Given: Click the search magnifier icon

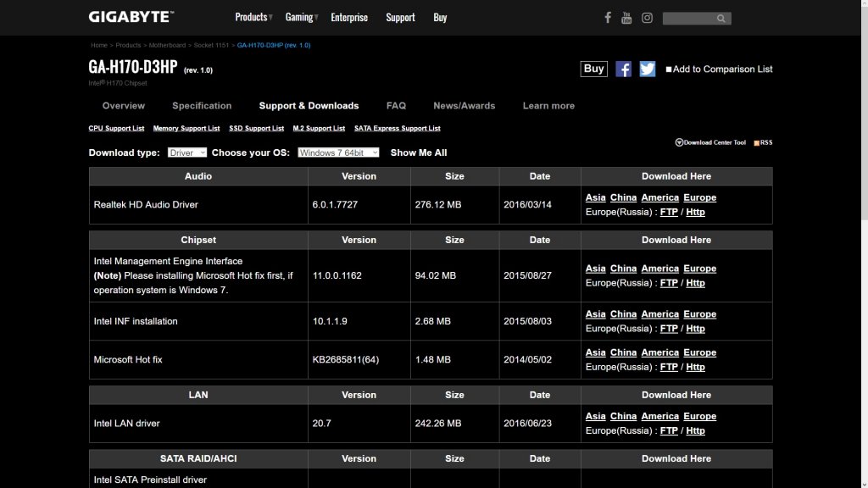Looking at the screenshot, I should 721,19.
